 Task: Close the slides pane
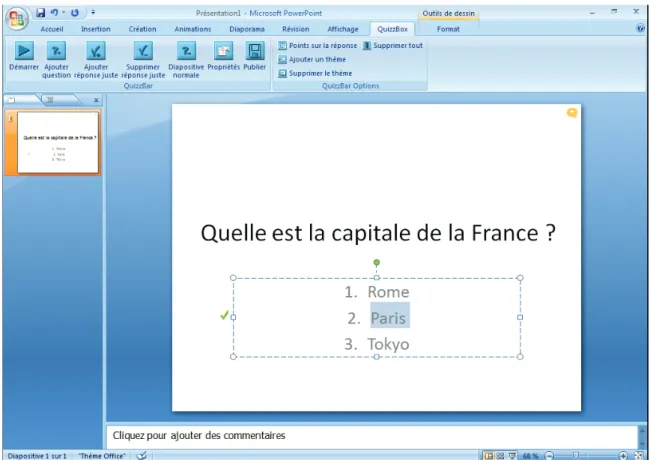[96, 100]
